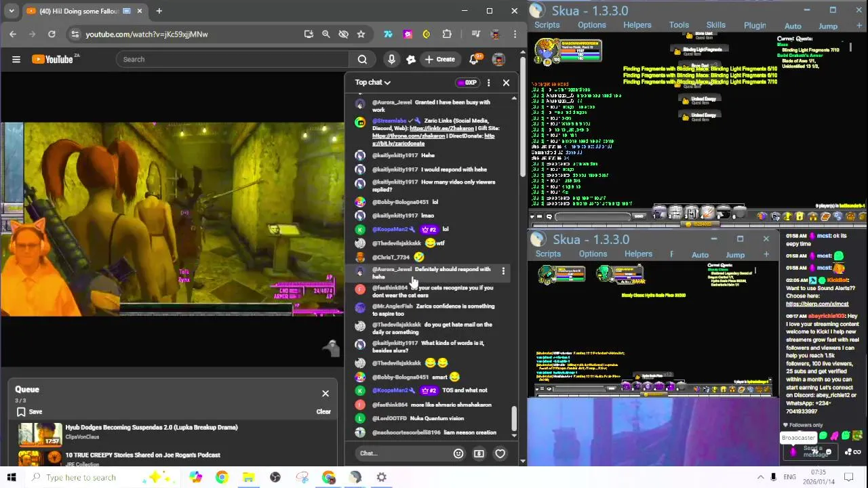
Task: Open the Top chat dropdown
Action: (x=372, y=82)
